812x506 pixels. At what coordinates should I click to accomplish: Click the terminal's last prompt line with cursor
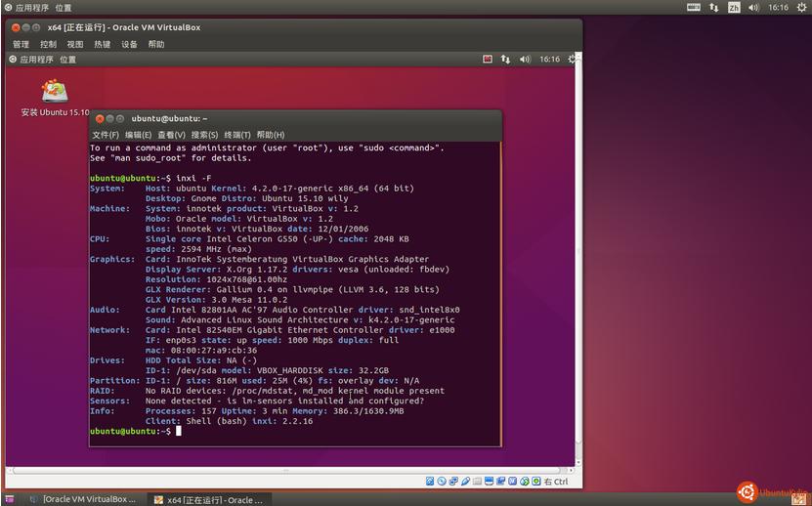pos(136,431)
